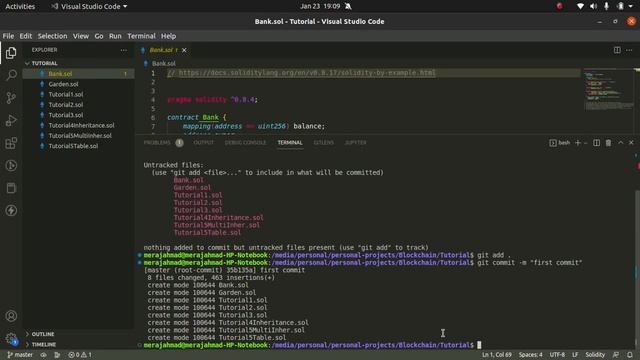The image size is (640, 360).
Task: Open the Terminal menu
Action: (141, 36)
